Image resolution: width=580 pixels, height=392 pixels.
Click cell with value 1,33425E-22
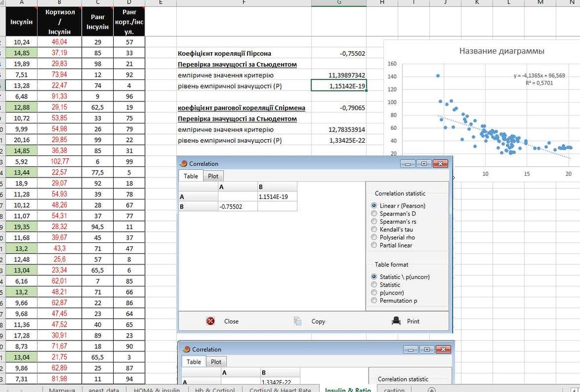click(x=339, y=140)
